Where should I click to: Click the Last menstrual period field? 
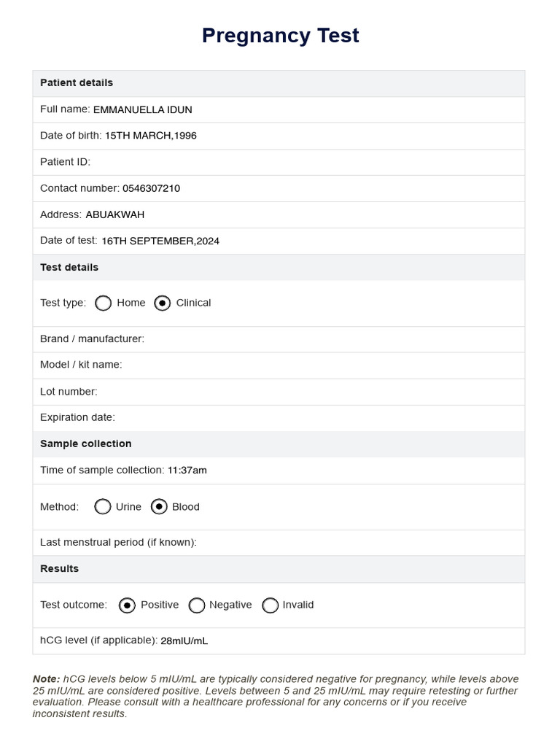point(360,542)
